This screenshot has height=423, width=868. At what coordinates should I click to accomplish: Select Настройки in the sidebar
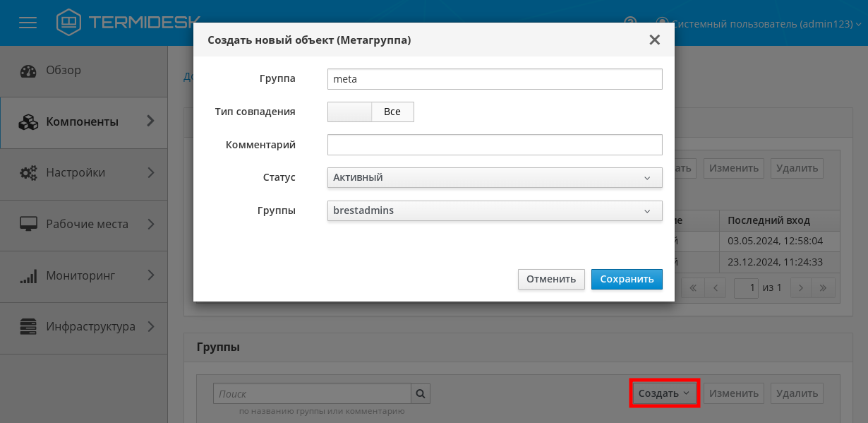coord(83,173)
